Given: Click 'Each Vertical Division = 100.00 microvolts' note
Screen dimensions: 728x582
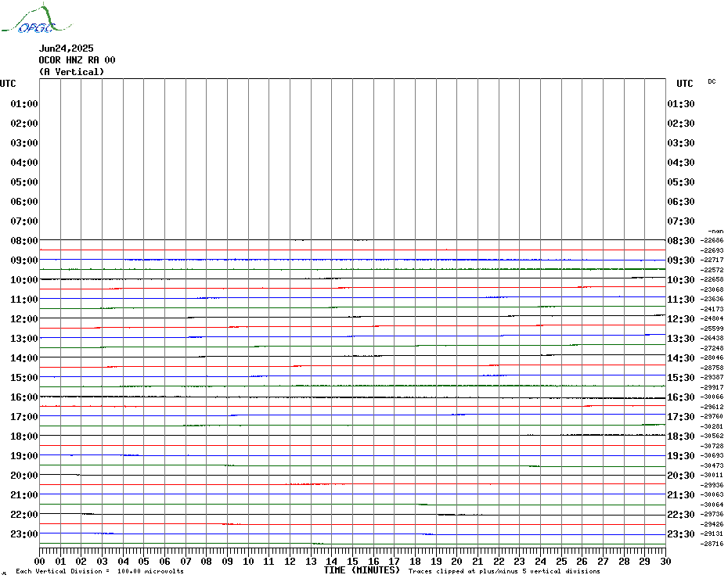Looking at the screenshot, I should coord(100,571).
